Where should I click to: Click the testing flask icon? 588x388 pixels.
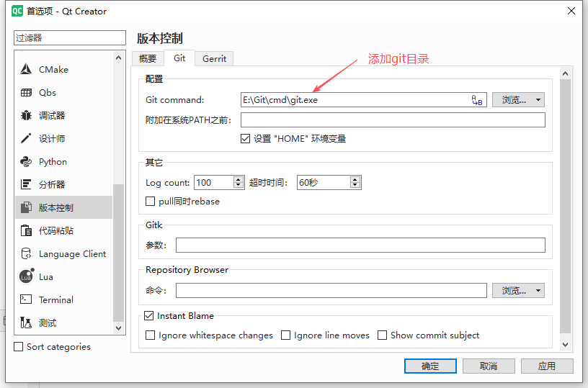pos(26,322)
